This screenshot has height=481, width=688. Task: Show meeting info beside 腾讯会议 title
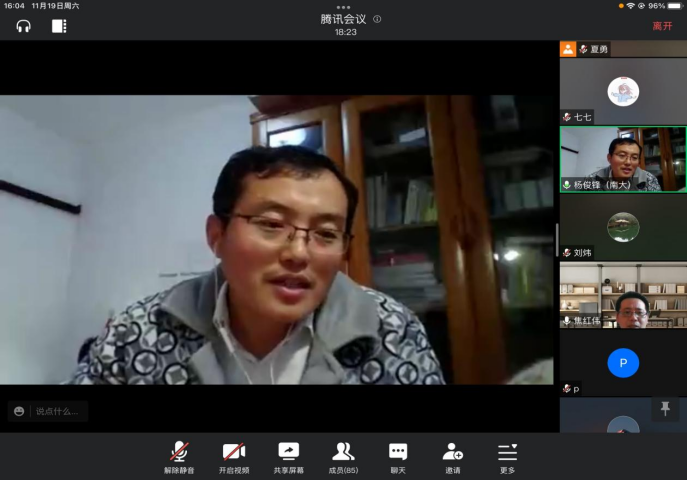377,19
